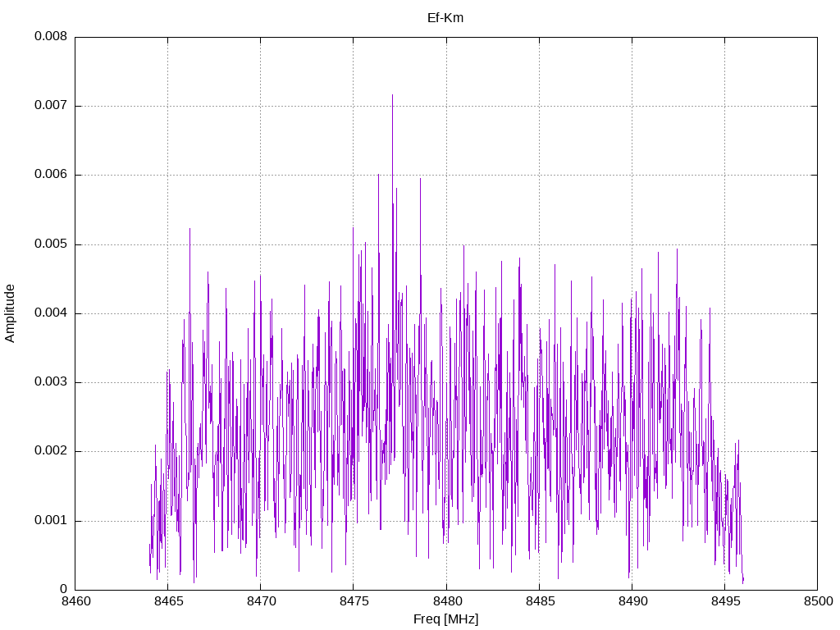Click the x-axis tick label 8485

pyautogui.click(x=540, y=601)
